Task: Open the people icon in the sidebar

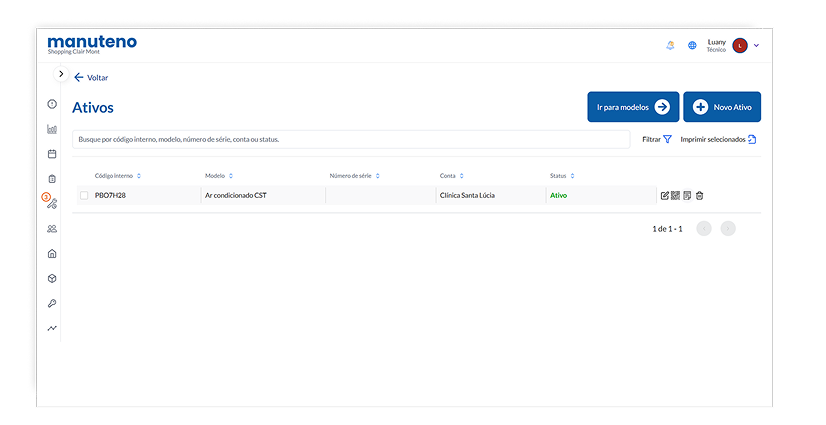Action: point(52,229)
